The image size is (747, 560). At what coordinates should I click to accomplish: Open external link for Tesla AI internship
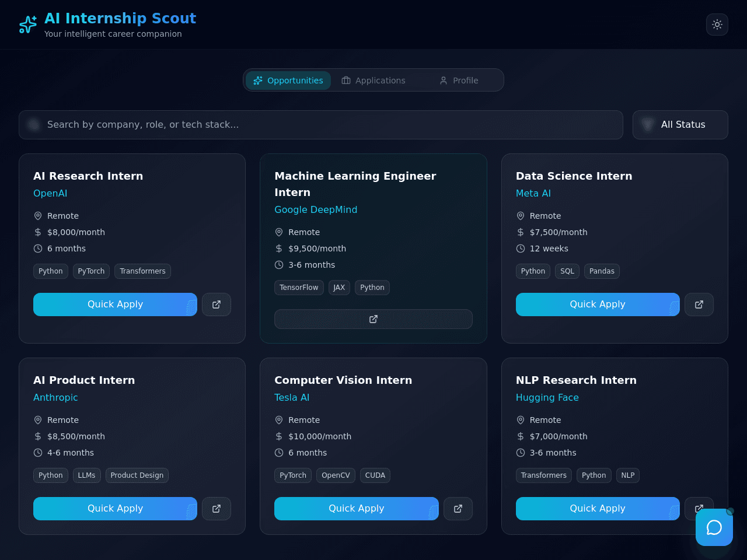458,509
